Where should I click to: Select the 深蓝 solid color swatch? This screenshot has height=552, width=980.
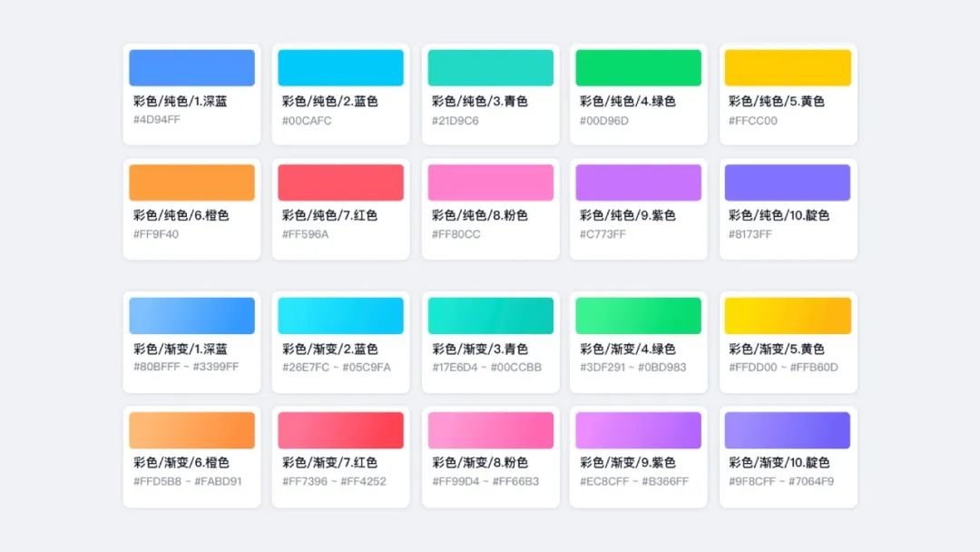[x=192, y=66]
